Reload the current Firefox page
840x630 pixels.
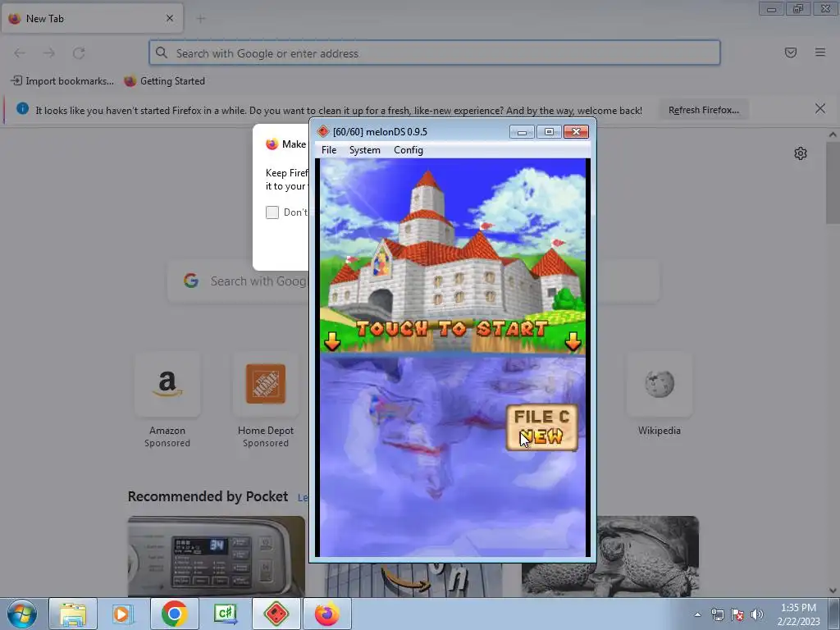coord(79,53)
